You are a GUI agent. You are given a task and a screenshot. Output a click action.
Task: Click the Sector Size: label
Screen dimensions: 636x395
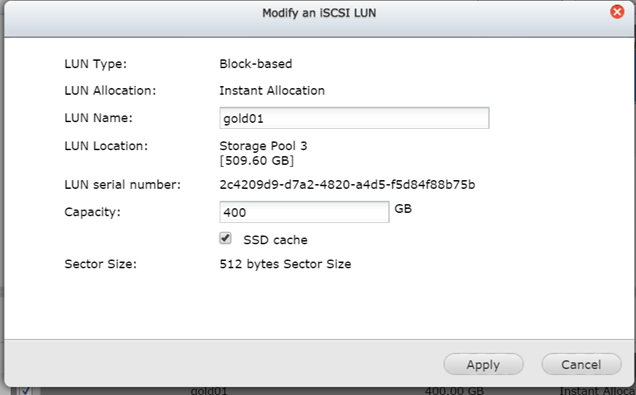pos(101,264)
